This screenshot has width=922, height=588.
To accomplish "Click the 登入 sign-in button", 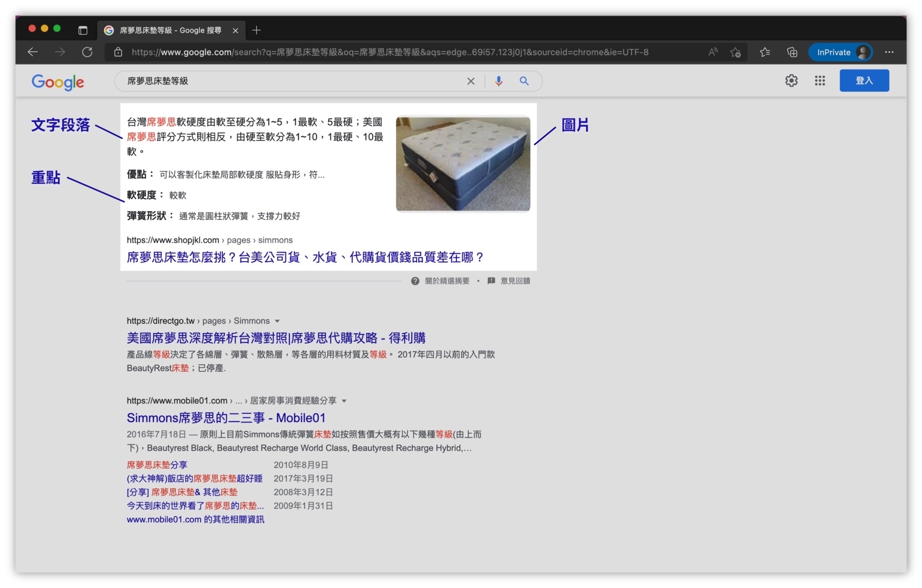I will click(864, 80).
